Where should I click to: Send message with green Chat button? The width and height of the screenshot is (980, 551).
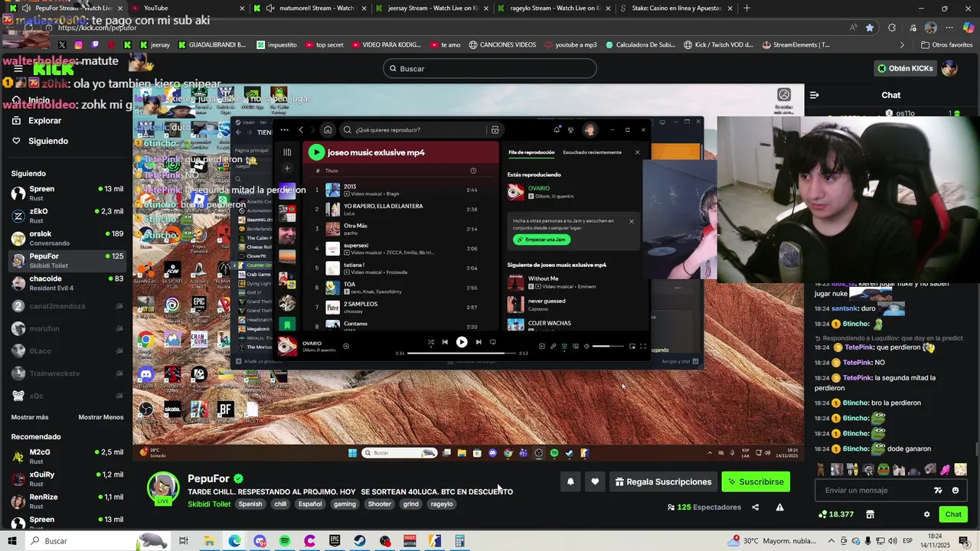click(x=953, y=514)
